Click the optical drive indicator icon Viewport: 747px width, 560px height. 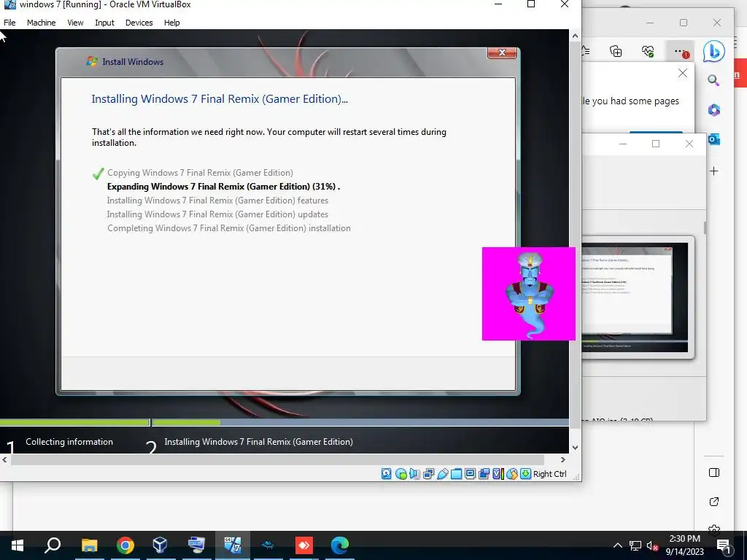[401, 474]
